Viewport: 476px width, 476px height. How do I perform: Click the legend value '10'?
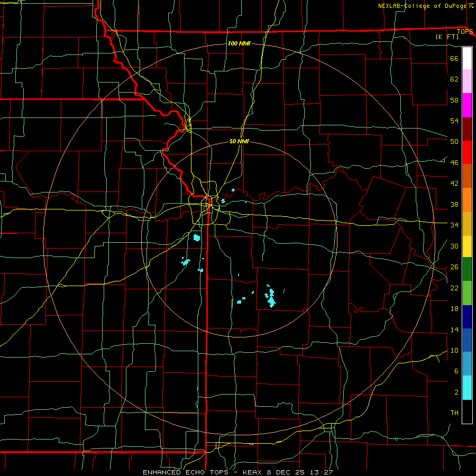454,350
